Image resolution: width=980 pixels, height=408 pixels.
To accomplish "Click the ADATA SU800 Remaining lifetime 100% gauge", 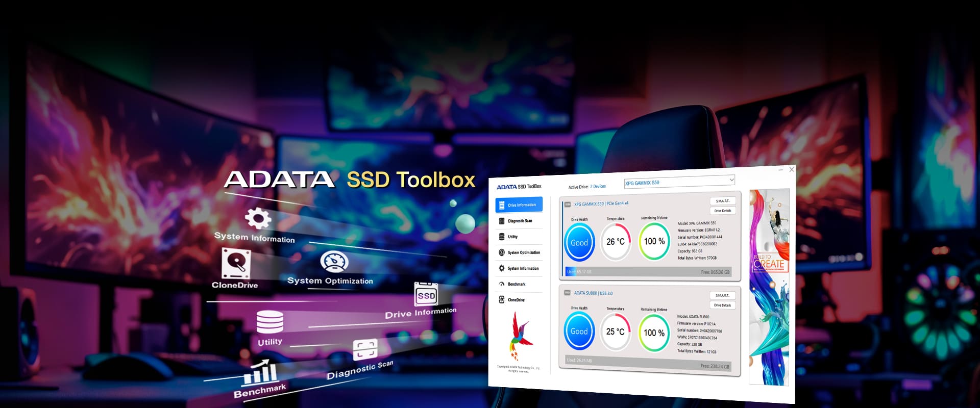I will 654,333.
